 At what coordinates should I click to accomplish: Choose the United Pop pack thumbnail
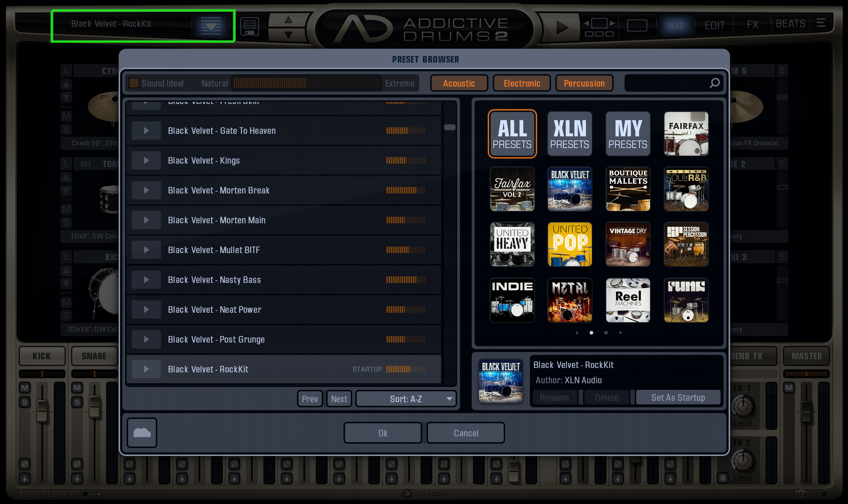570,244
